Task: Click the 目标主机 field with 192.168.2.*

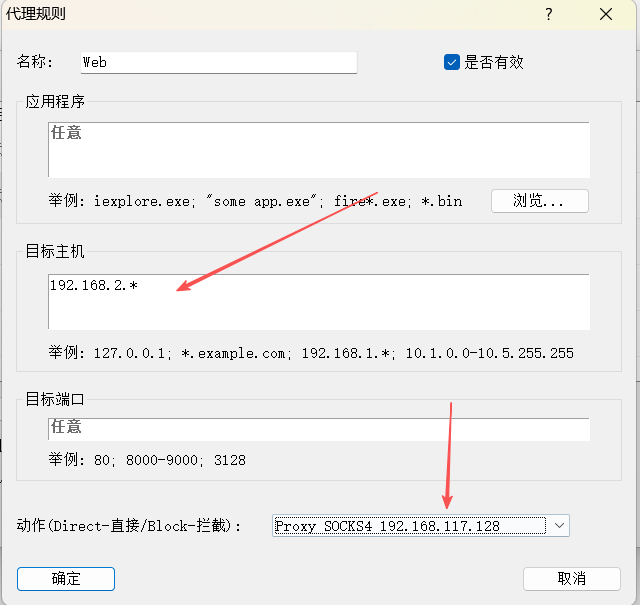Action: [x=319, y=302]
